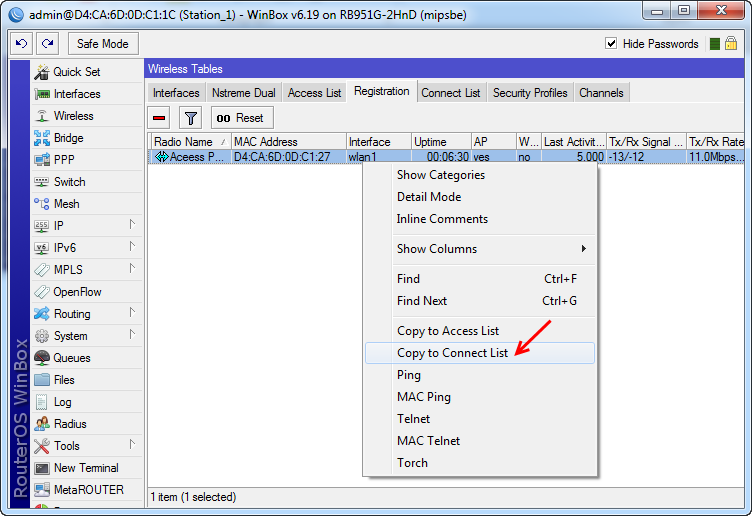Choose Ping from context menu

coord(480,375)
